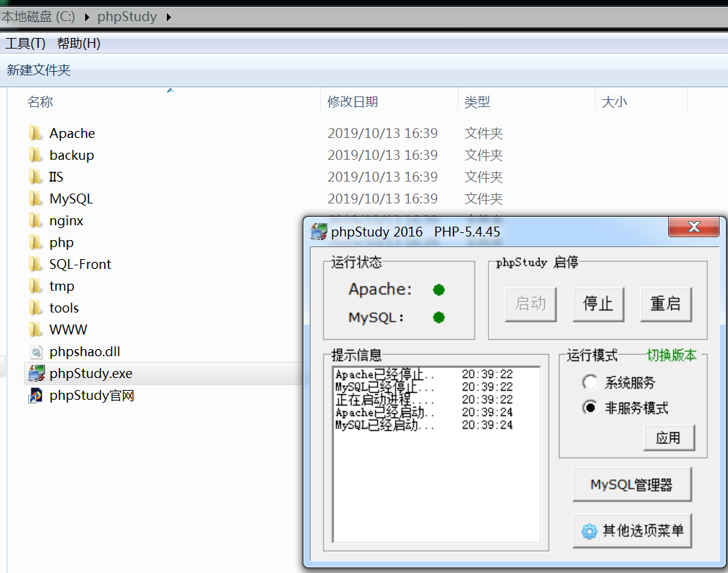Close the phpStudy 2016 window
The image size is (728, 573).
(694, 227)
